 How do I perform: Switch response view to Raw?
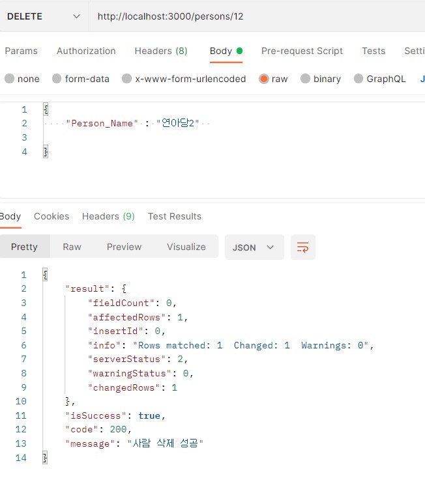[72, 247]
